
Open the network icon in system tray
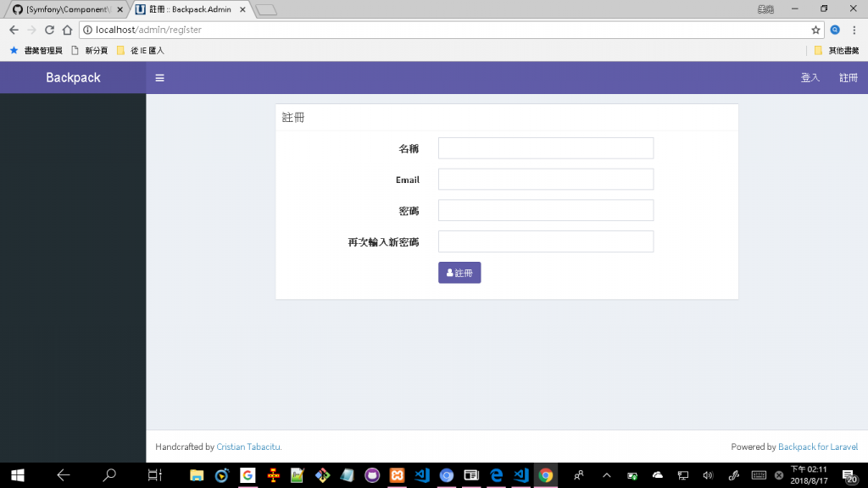click(x=682, y=475)
